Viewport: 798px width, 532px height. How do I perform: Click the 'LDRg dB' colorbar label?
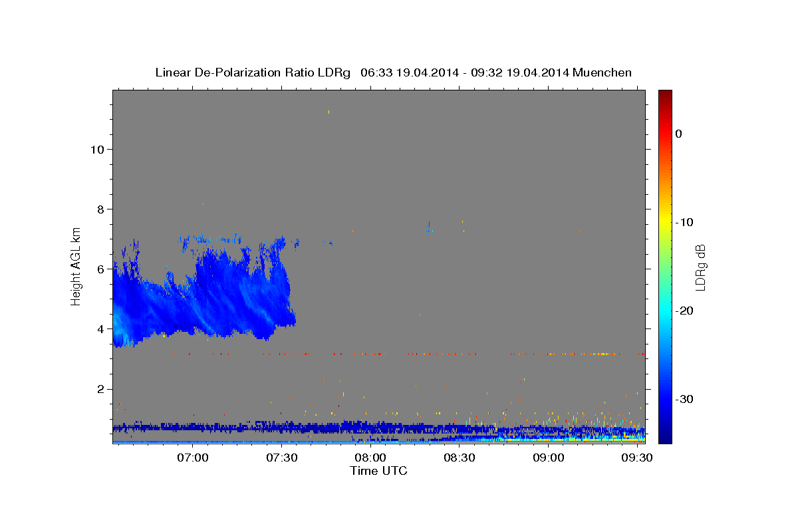(700, 268)
